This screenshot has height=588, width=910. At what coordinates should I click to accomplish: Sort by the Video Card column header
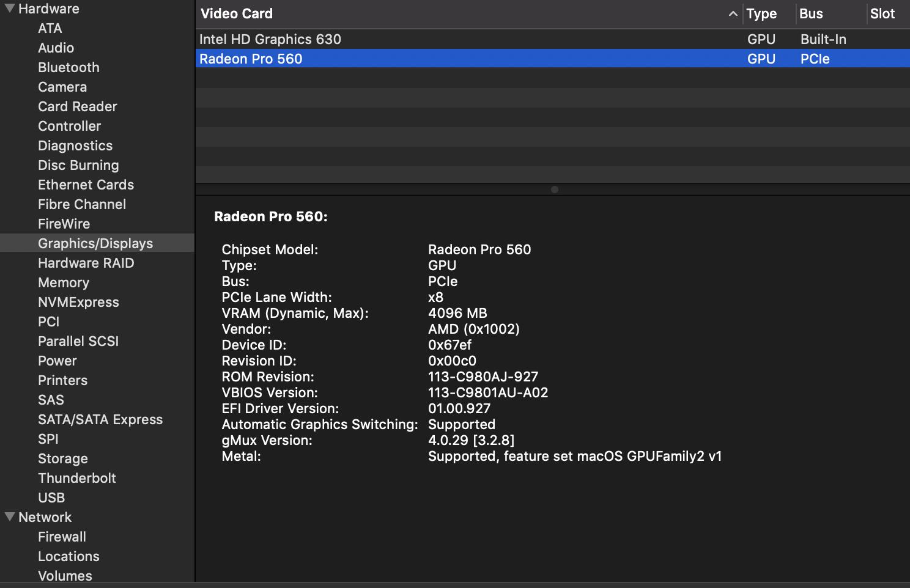point(237,13)
